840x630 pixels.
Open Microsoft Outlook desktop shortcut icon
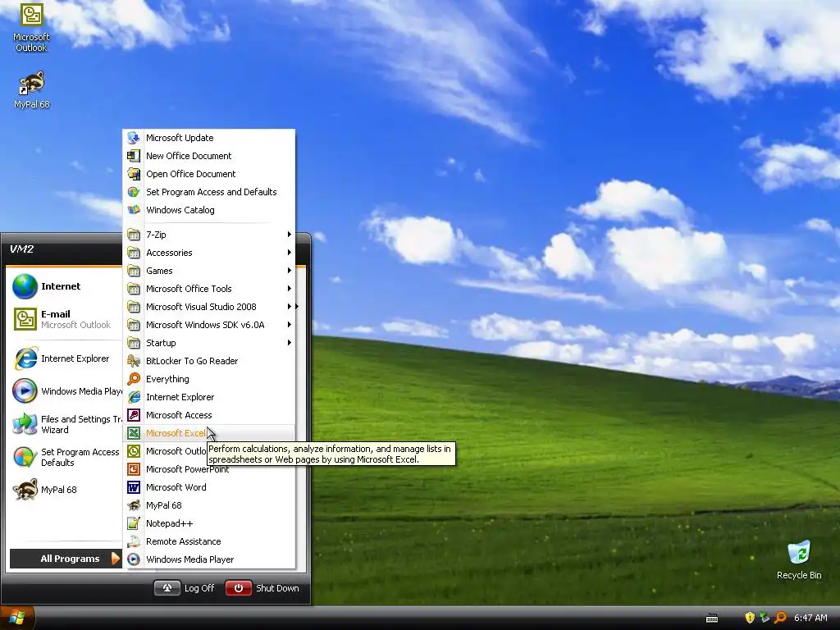(31, 15)
